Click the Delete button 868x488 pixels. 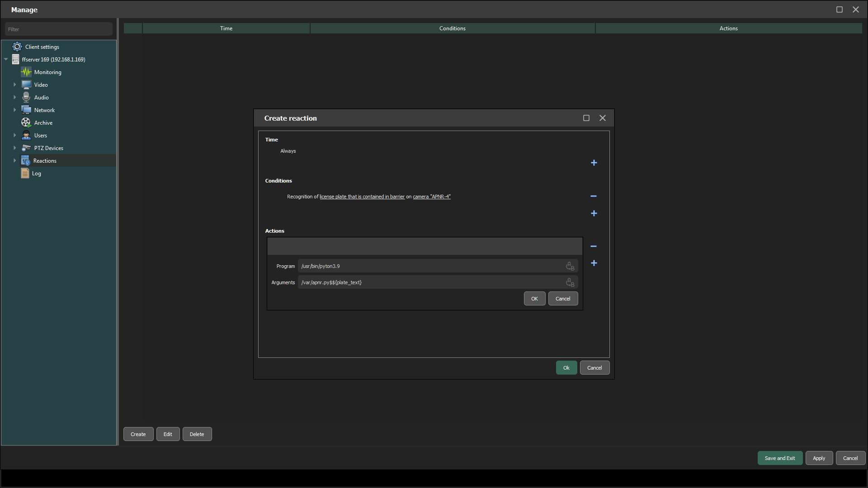click(x=197, y=434)
